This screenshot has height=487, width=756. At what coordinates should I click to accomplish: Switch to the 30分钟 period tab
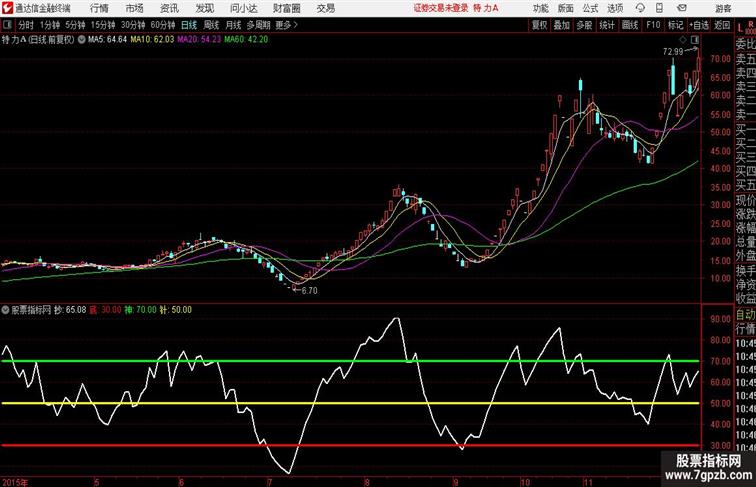tap(133, 25)
